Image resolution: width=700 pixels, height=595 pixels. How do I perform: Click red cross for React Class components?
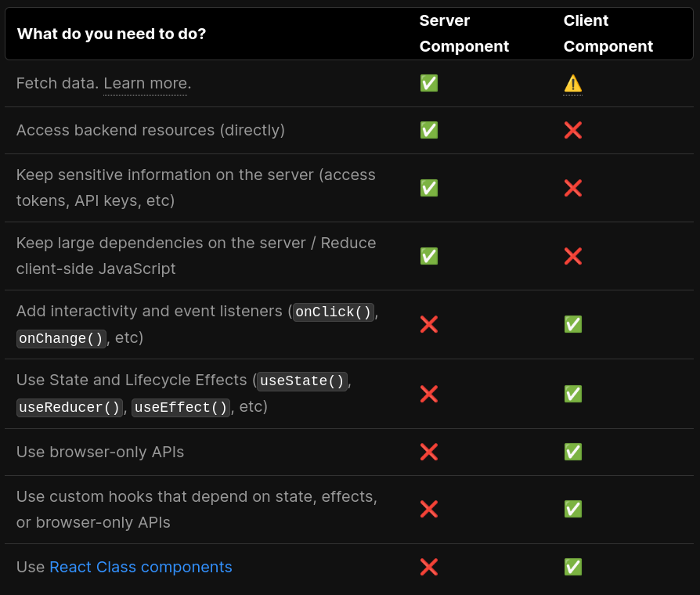tap(429, 567)
